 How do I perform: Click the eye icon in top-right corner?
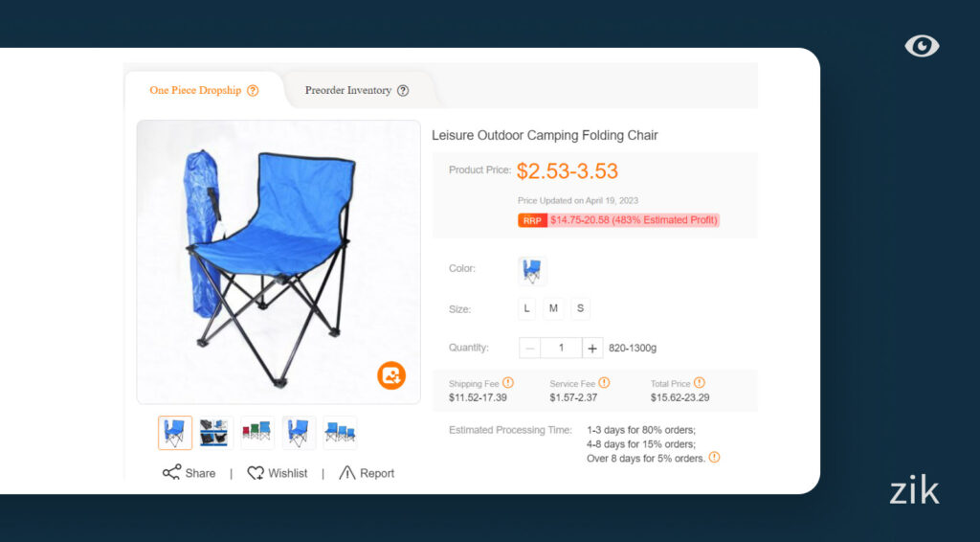point(922,46)
